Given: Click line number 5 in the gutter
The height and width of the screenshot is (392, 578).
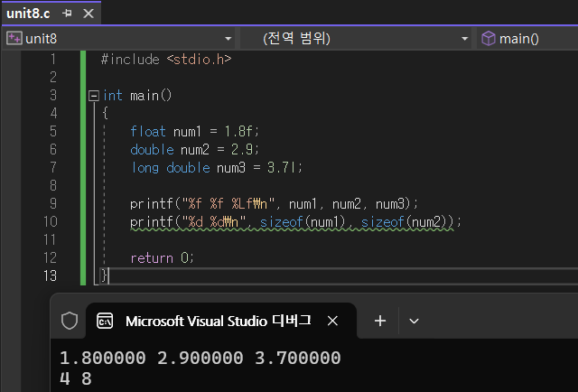Looking at the screenshot, I should click(x=53, y=132).
